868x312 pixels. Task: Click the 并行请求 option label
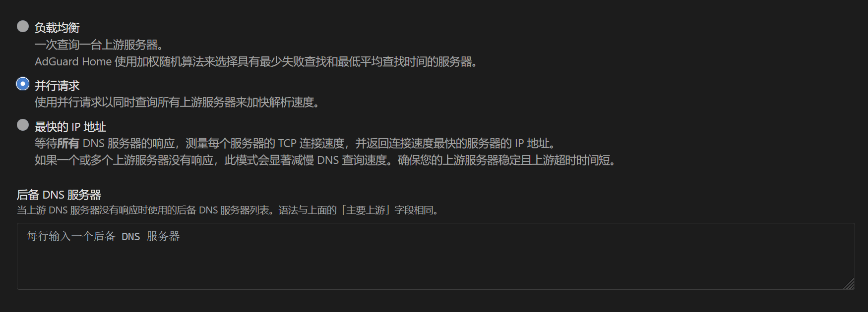tap(57, 86)
